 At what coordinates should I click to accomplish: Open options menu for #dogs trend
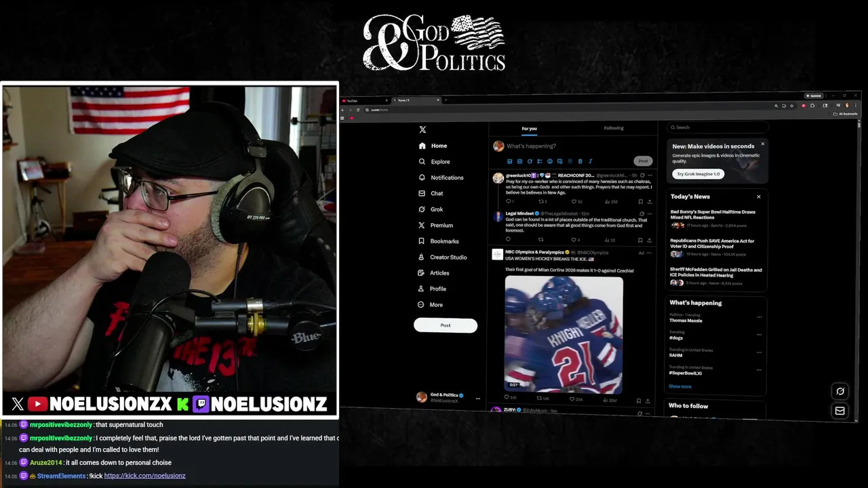pyautogui.click(x=759, y=335)
